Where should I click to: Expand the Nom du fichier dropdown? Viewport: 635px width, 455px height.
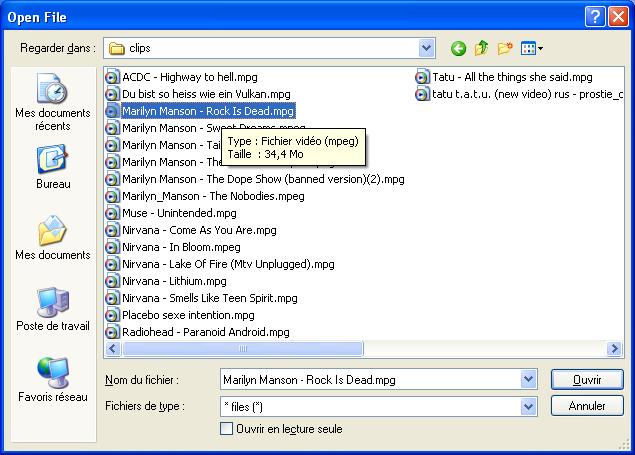coord(528,379)
